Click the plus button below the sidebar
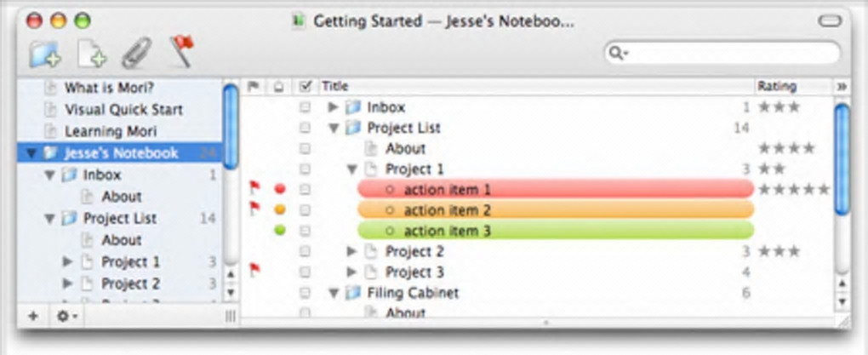Viewport: 868px width, 355px height. point(33,316)
